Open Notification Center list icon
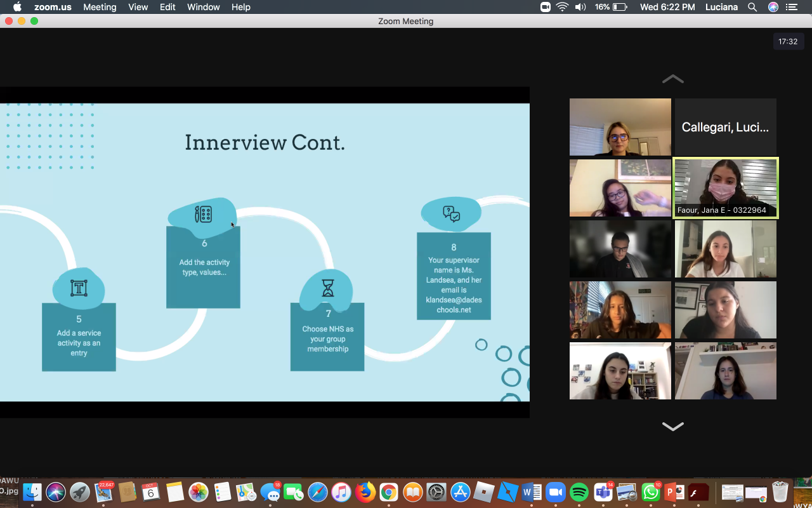 click(792, 7)
